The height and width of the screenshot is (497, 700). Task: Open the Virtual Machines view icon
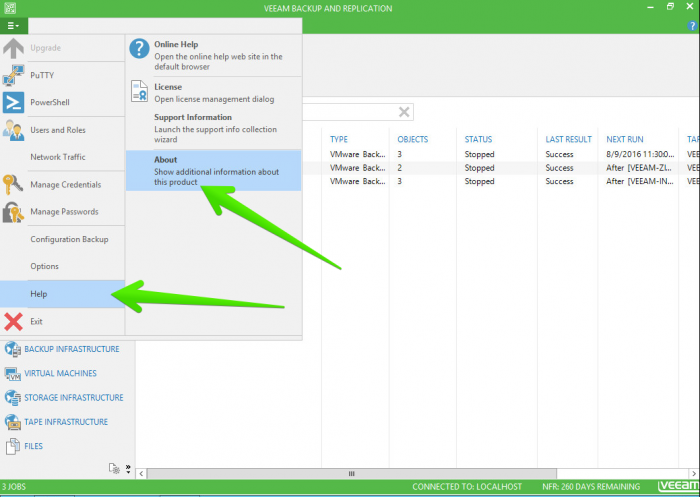point(12,374)
